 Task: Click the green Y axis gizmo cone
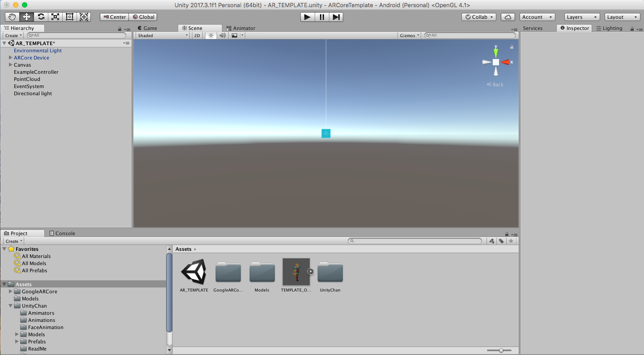(496, 52)
